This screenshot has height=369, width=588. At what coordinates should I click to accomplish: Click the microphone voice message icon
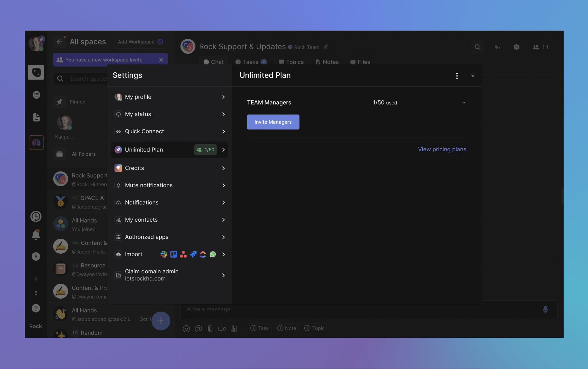[545, 309]
